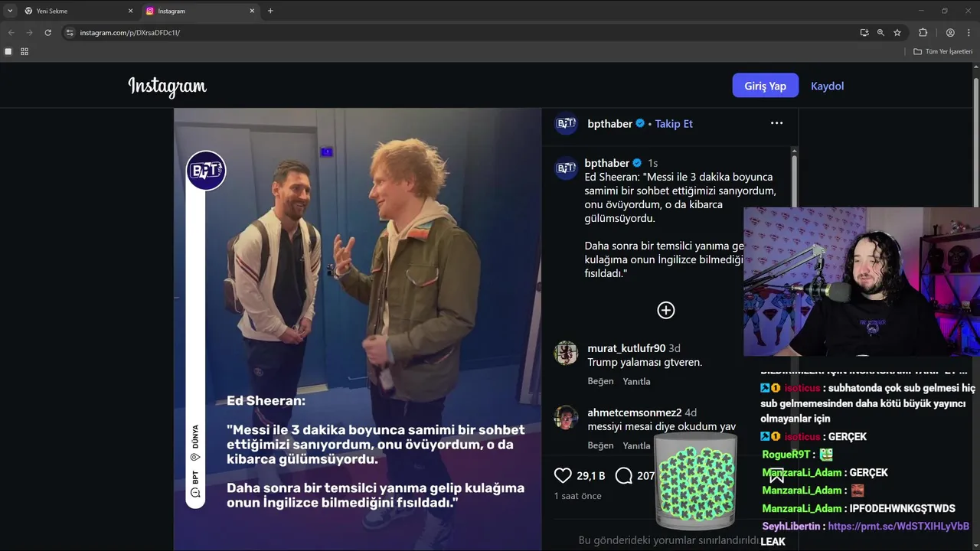This screenshot has height=551, width=980.
Task: Click RogueR9T username in chat
Action: pos(786,455)
